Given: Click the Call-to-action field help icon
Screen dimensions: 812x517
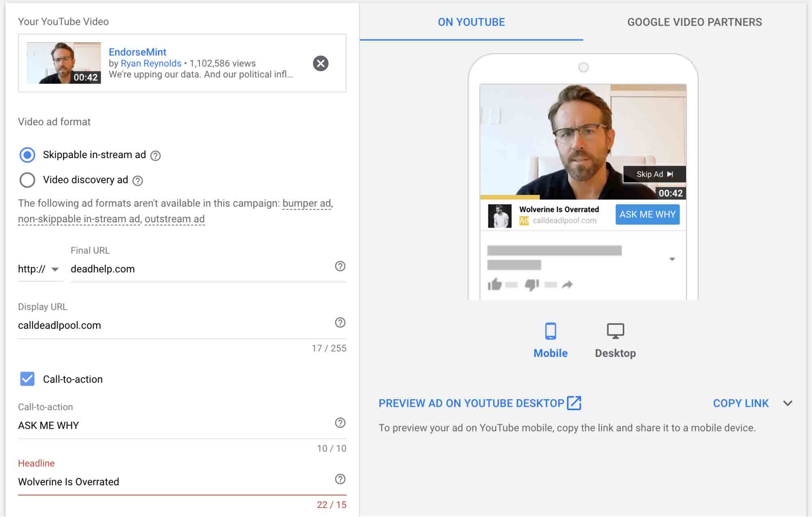Looking at the screenshot, I should tap(340, 423).
